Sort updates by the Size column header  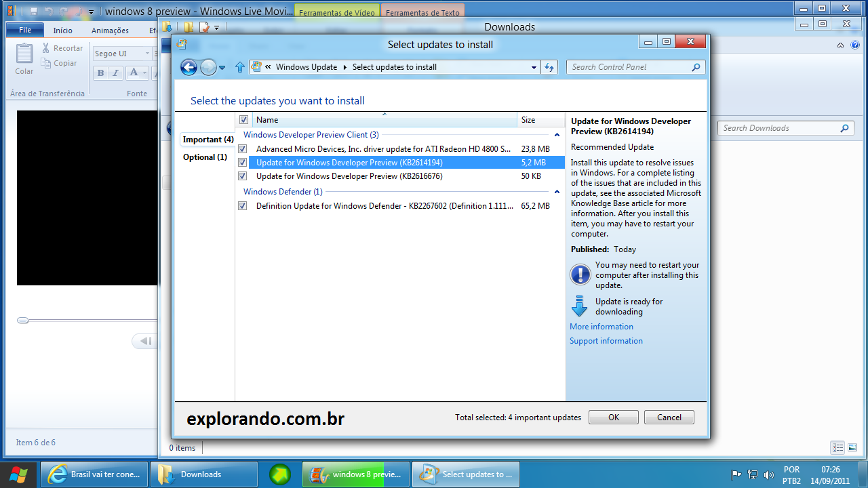coord(540,120)
